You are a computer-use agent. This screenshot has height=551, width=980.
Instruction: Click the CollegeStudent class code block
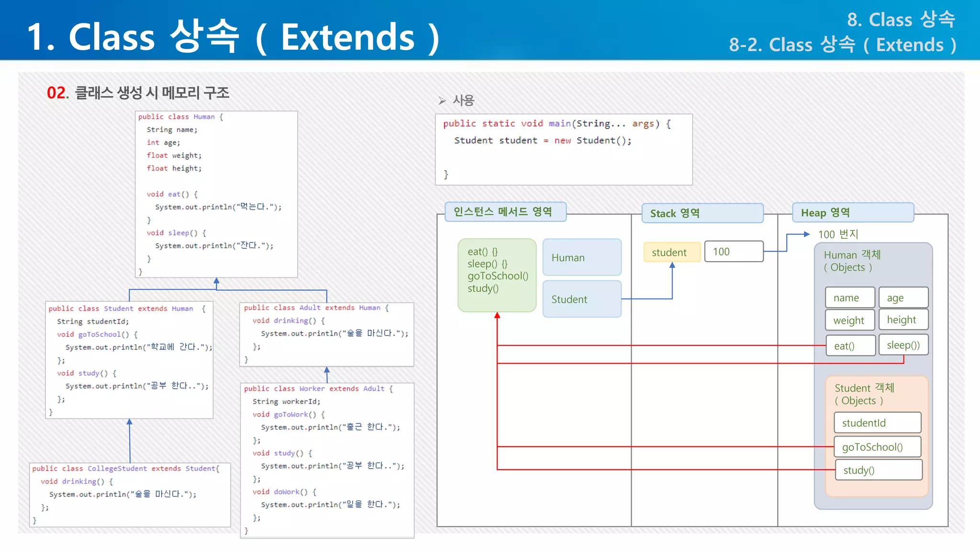click(130, 495)
